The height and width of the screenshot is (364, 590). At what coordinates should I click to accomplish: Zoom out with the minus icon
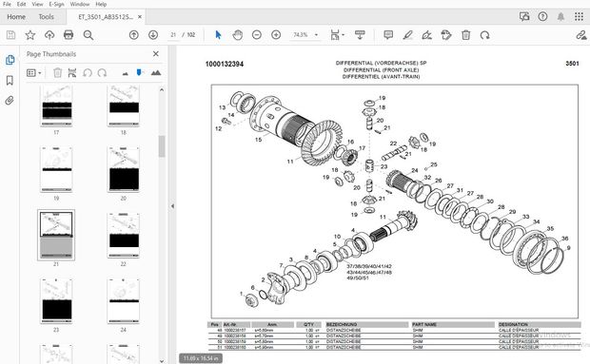(x=257, y=35)
